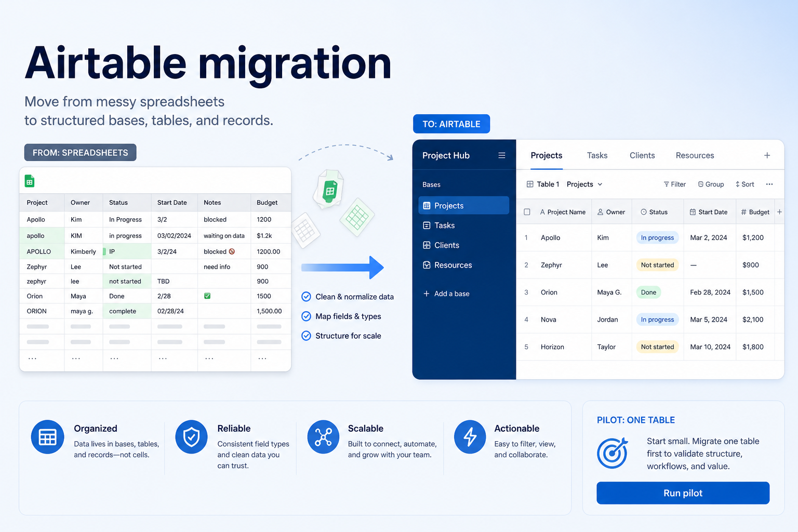Click the Project Name column header

pyautogui.click(x=563, y=212)
